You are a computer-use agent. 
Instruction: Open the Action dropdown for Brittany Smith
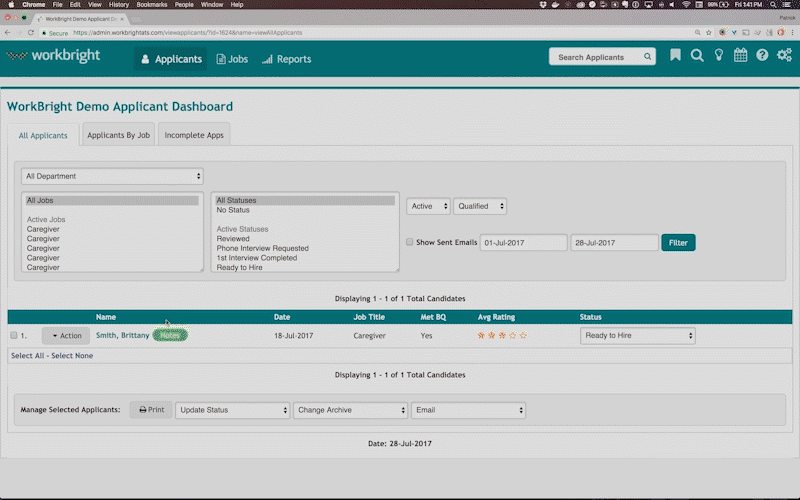pyautogui.click(x=66, y=335)
